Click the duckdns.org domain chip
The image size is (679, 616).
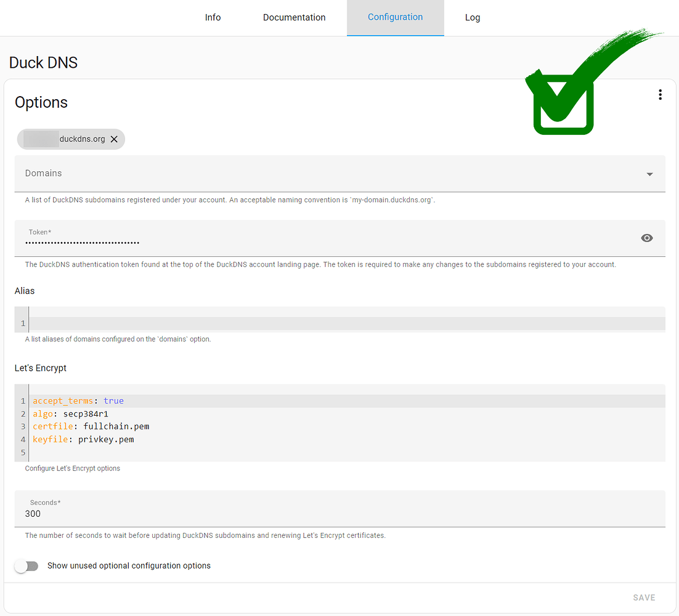71,139
